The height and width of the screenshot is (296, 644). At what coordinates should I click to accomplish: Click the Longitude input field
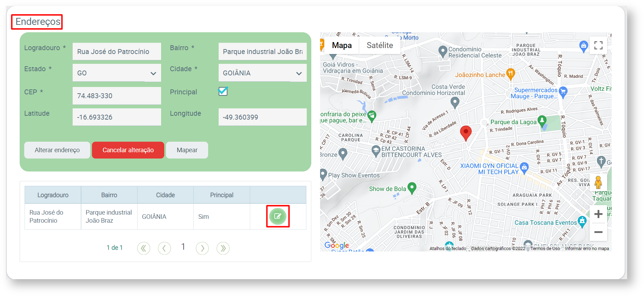coord(263,117)
